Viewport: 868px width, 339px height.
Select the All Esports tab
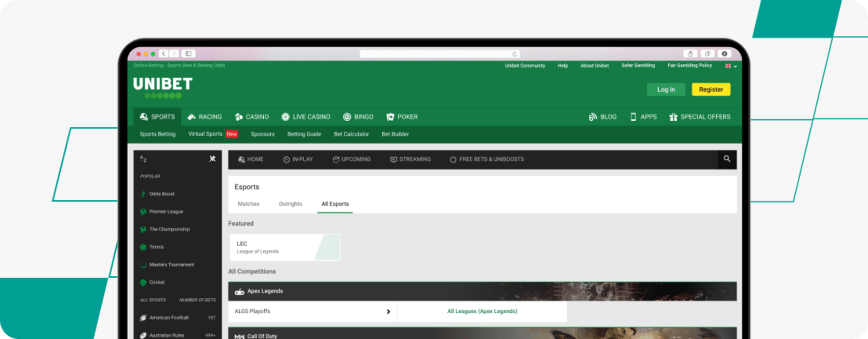point(335,204)
